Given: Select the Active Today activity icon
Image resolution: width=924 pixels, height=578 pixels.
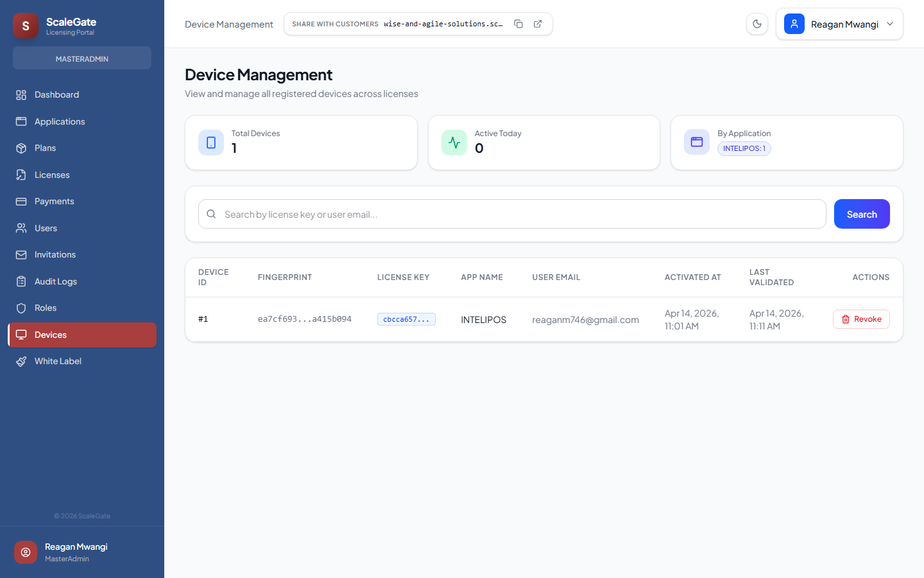Looking at the screenshot, I should tap(454, 142).
